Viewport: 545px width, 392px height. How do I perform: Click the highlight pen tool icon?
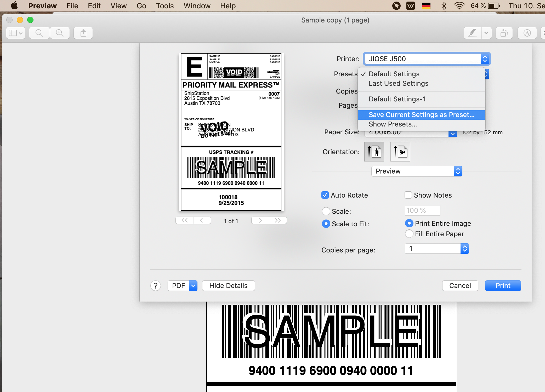pos(472,33)
